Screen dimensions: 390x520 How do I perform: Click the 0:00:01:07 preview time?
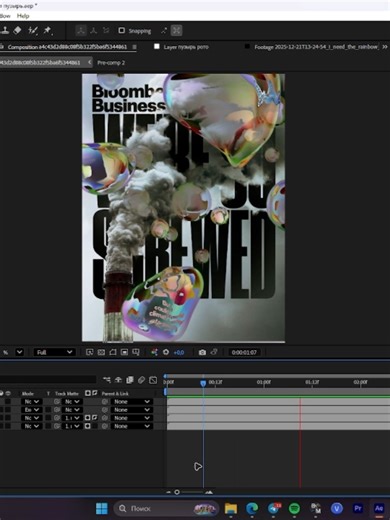(244, 352)
